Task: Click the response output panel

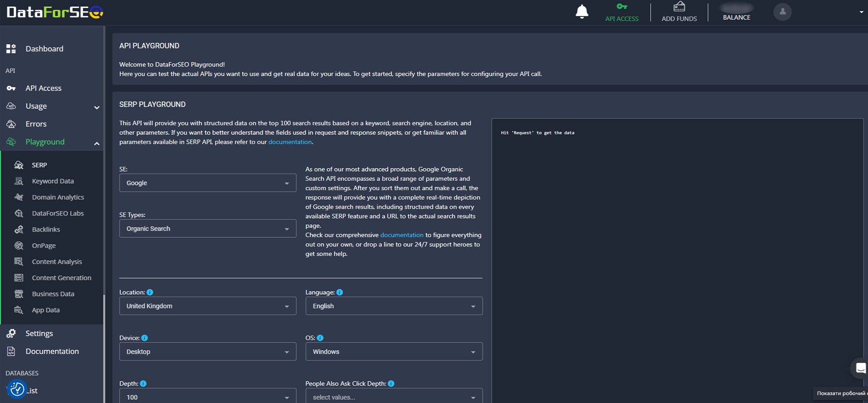Action: (x=677, y=260)
